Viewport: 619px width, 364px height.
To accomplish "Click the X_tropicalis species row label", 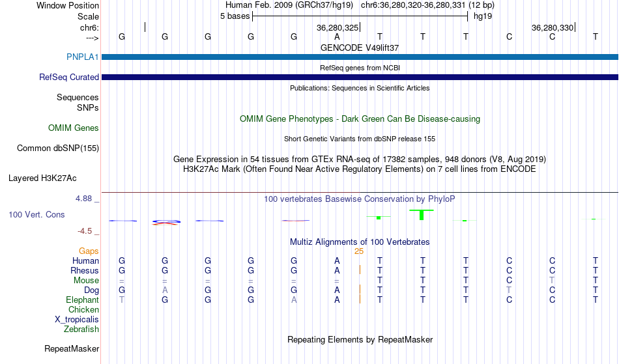I will coord(77,320).
